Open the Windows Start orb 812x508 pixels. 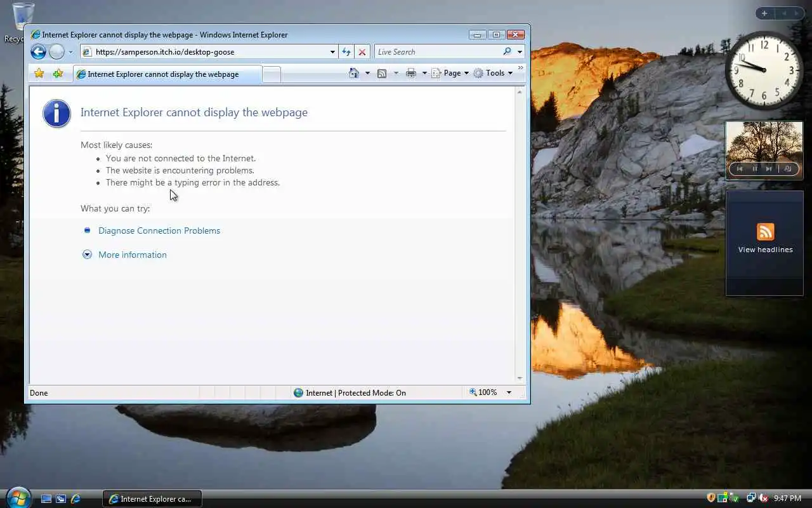pyautogui.click(x=18, y=497)
